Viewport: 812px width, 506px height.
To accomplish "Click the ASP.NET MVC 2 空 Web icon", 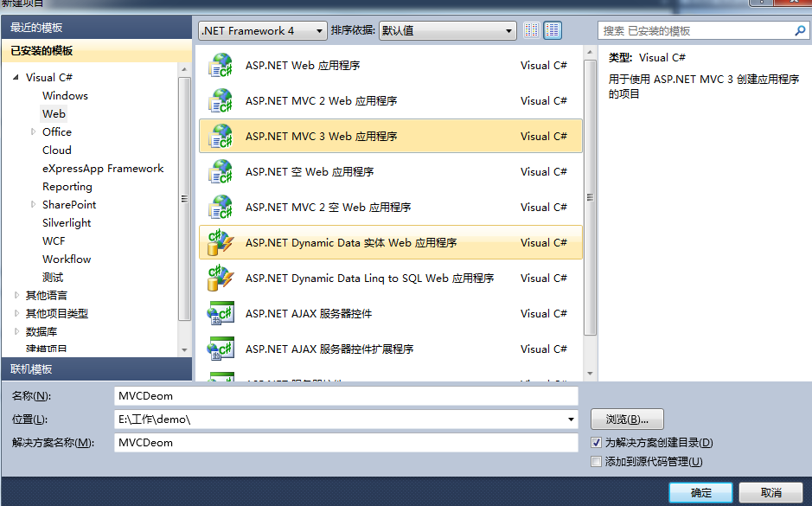I will point(221,208).
